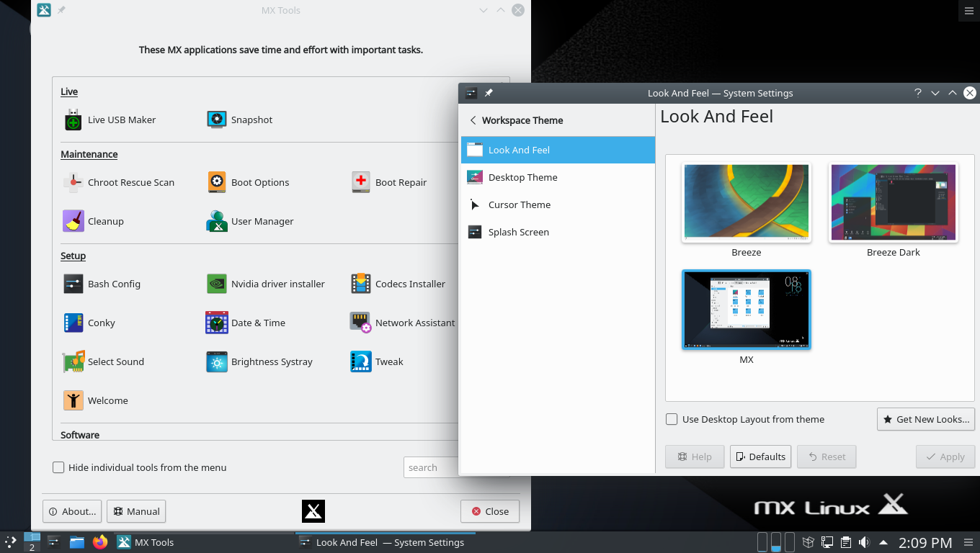
Task: Open Splash Screen settings
Action: pyautogui.click(x=558, y=232)
